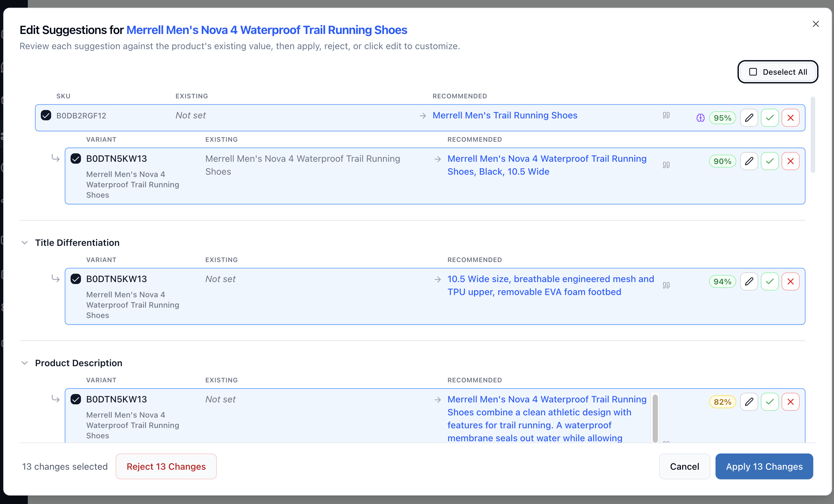This screenshot has height=504, width=834.
Task: Click the 10.5 Wide size recommended text
Action: tap(551, 286)
